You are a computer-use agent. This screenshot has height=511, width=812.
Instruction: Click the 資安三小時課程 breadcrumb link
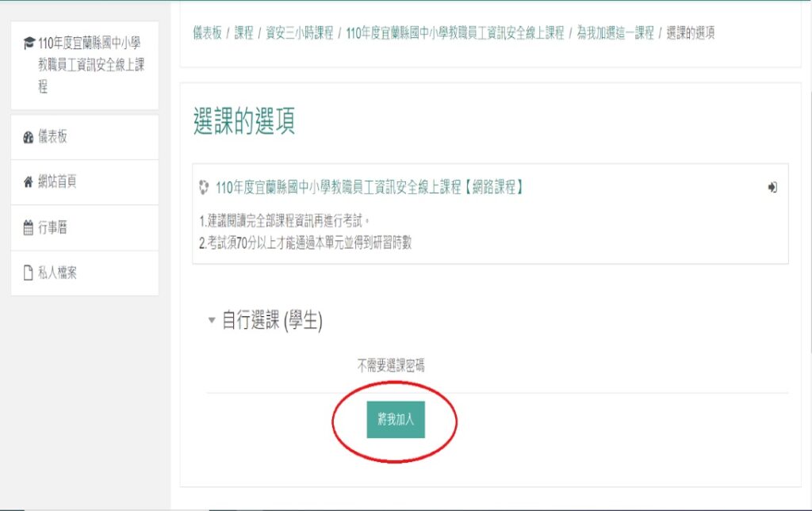[x=299, y=33]
